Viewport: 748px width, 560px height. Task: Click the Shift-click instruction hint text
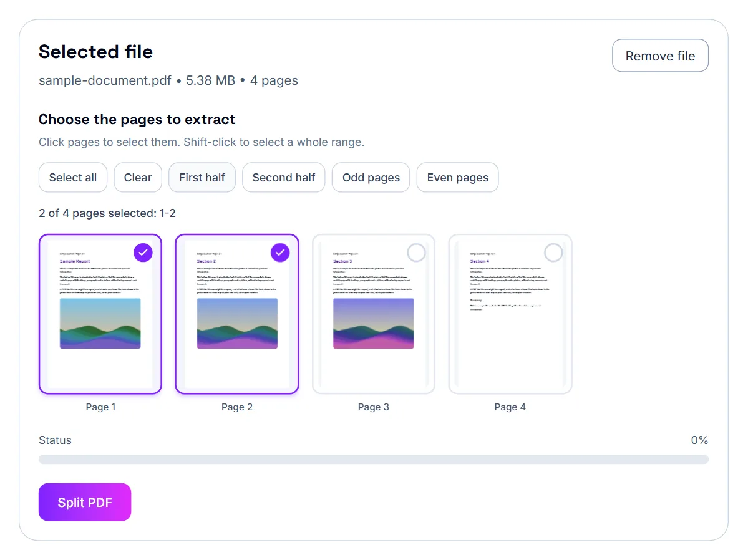pos(202,142)
